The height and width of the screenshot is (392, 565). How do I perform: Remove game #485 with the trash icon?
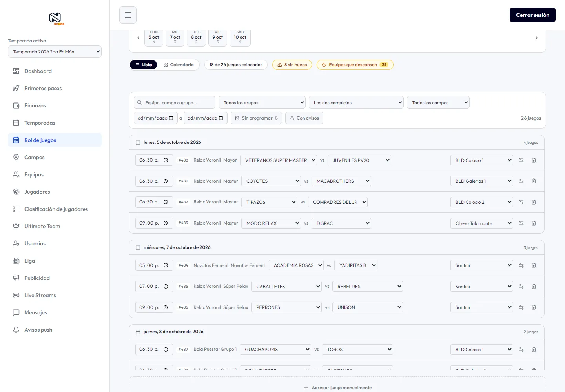pos(534,287)
